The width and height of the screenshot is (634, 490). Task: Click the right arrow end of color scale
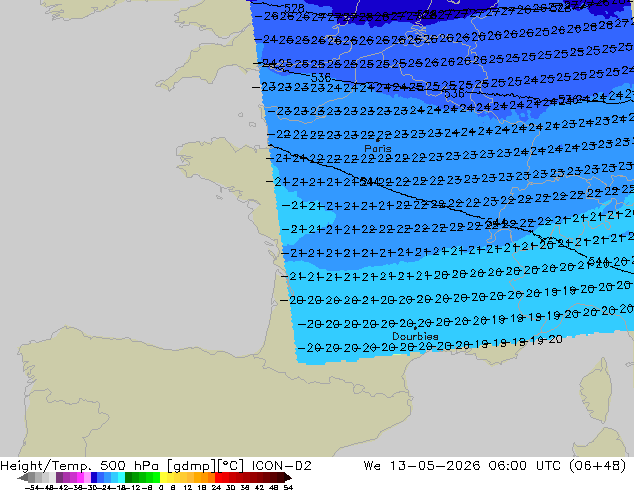[288, 477]
